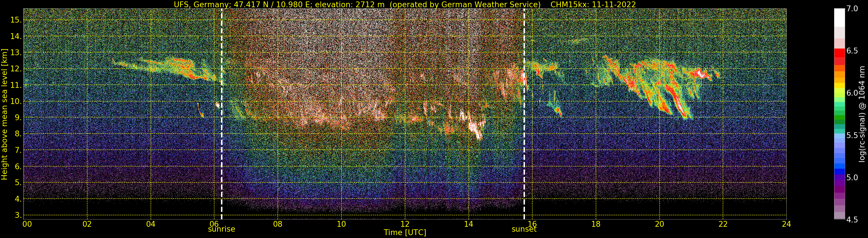This screenshot has width=868, height=238.
Task: Click the Height above mean sea level label
Action: [4, 114]
